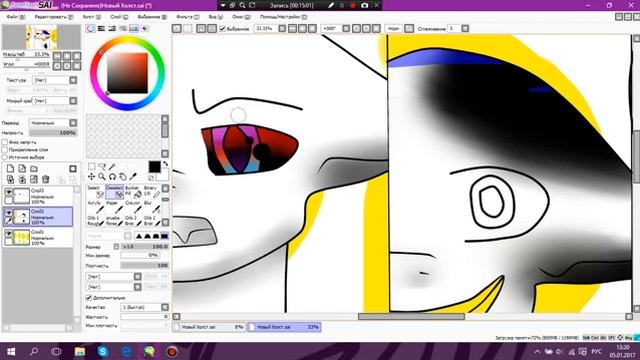640x360 pixels.
Task: Uncheck the Дополнительно checkbox
Action: tap(89, 298)
